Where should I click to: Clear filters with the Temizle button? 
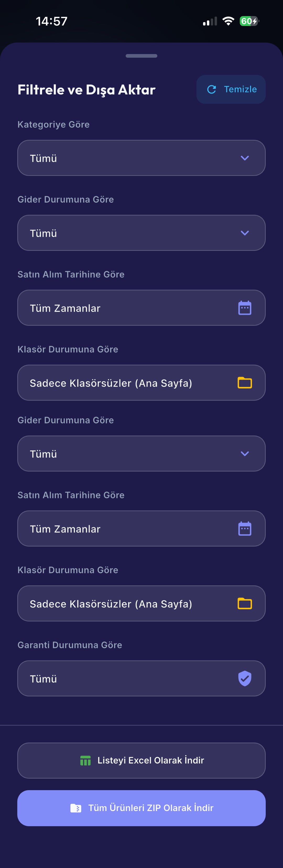(231, 89)
